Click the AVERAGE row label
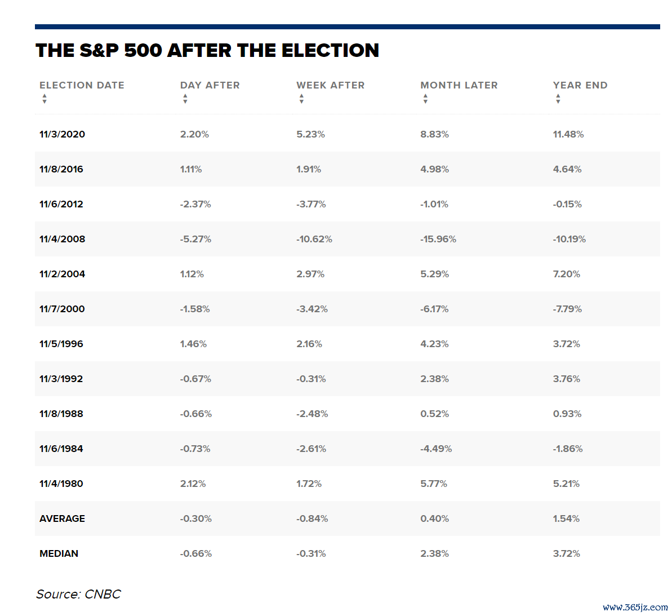Screen dimensions: 672x616 tap(62, 518)
